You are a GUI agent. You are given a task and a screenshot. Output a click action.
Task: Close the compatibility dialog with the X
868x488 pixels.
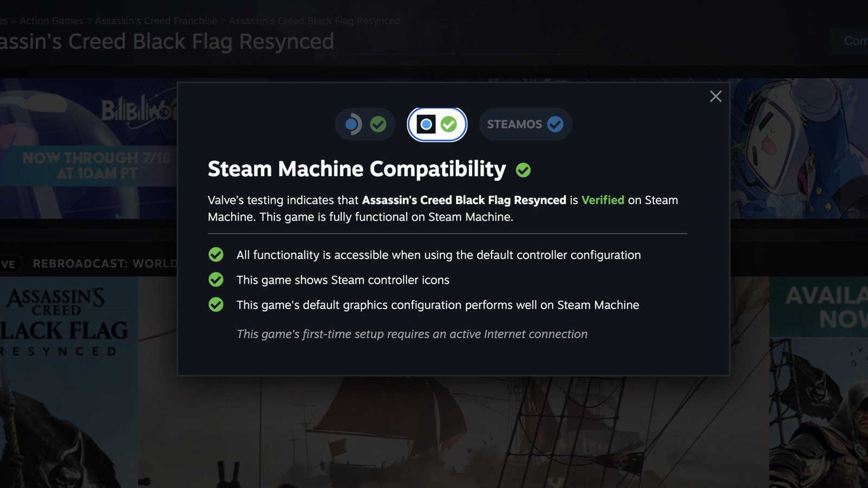click(x=716, y=97)
